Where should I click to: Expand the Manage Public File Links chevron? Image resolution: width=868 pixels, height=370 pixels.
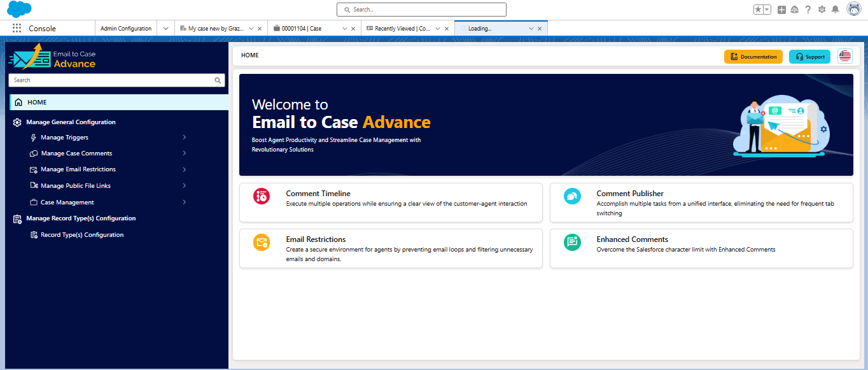(x=184, y=186)
